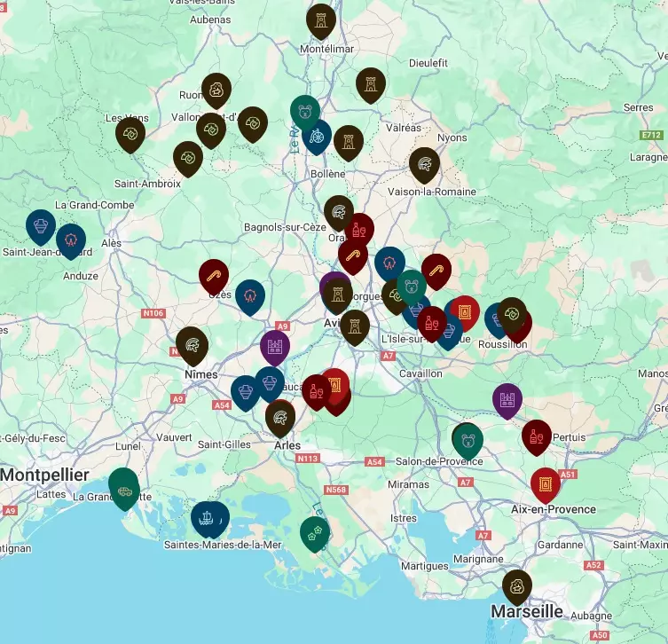The width and height of the screenshot is (668, 644).
Task: Open the brown marker near Les Vans
Action: tap(130, 133)
